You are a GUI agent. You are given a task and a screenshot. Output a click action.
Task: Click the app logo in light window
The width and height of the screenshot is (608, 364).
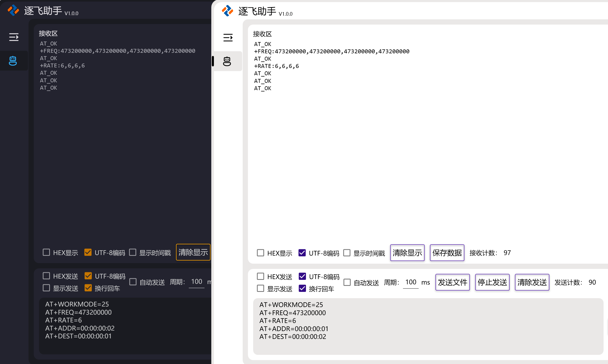click(x=227, y=11)
